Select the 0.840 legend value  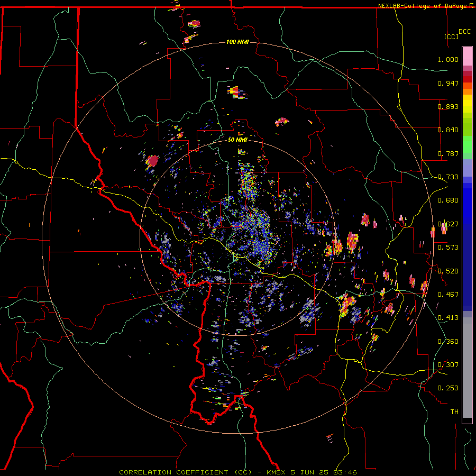448,130
